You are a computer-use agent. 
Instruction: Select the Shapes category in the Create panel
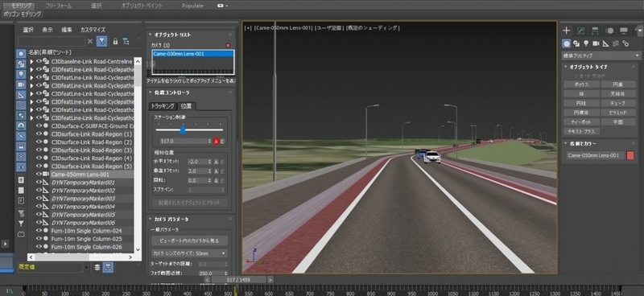576,43
